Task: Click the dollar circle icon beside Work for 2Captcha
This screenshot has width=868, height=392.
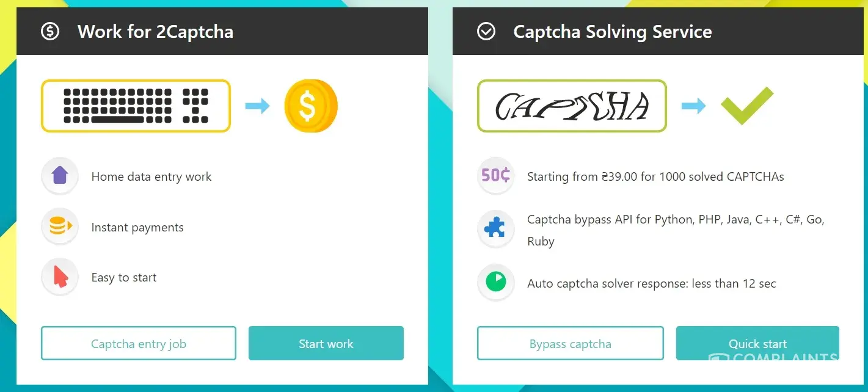Action: point(50,31)
